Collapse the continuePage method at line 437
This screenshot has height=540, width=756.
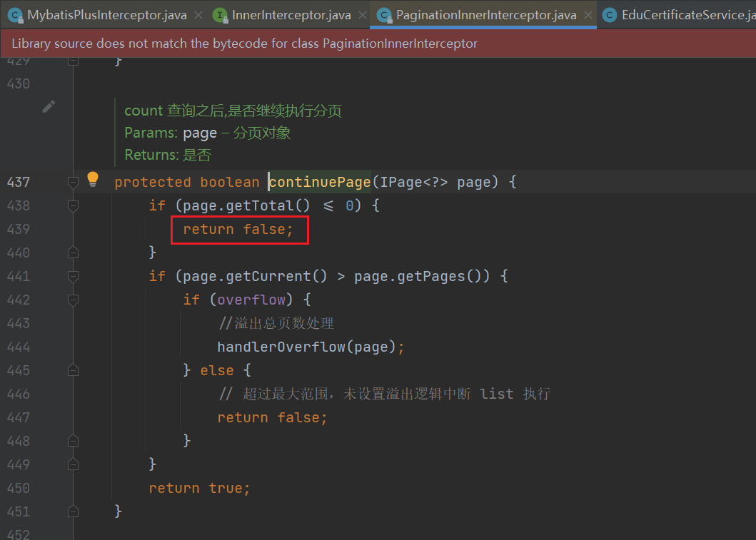[72, 183]
